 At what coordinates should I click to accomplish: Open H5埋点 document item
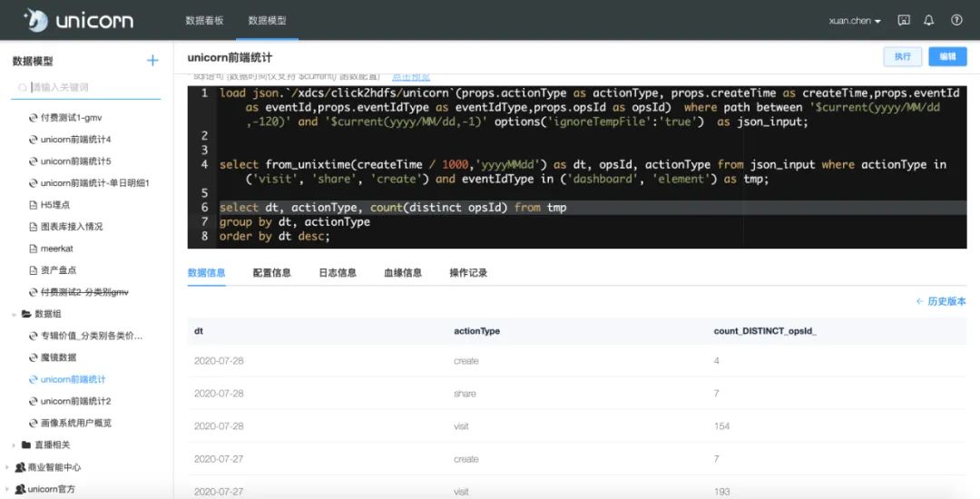(55, 205)
